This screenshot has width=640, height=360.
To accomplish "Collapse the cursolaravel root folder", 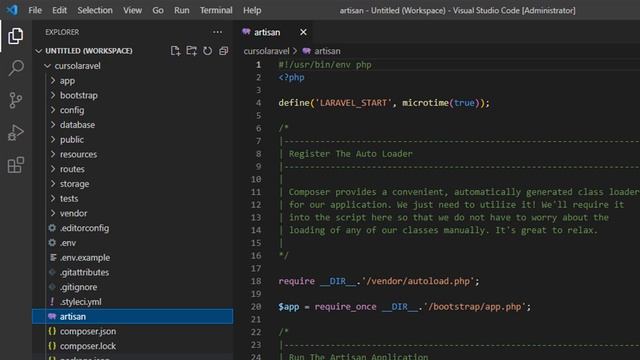I will [x=47, y=66].
